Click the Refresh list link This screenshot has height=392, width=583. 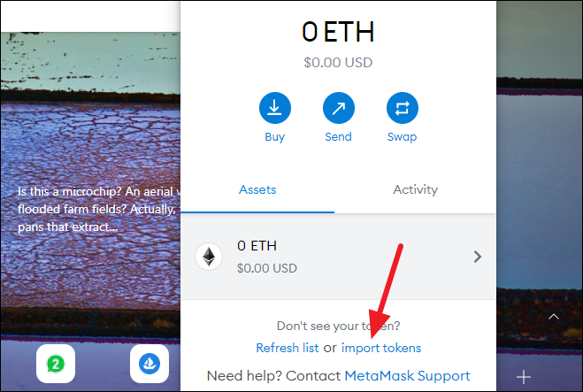click(x=288, y=348)
